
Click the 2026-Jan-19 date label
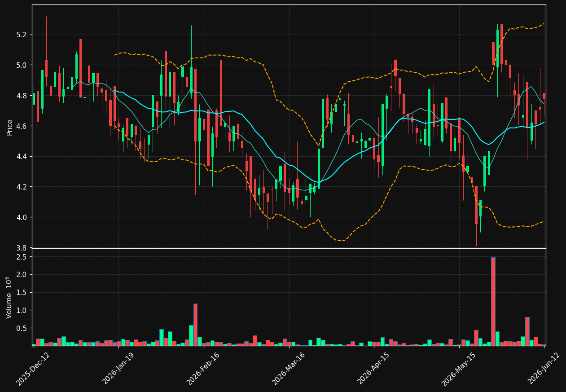coord(118,369)
